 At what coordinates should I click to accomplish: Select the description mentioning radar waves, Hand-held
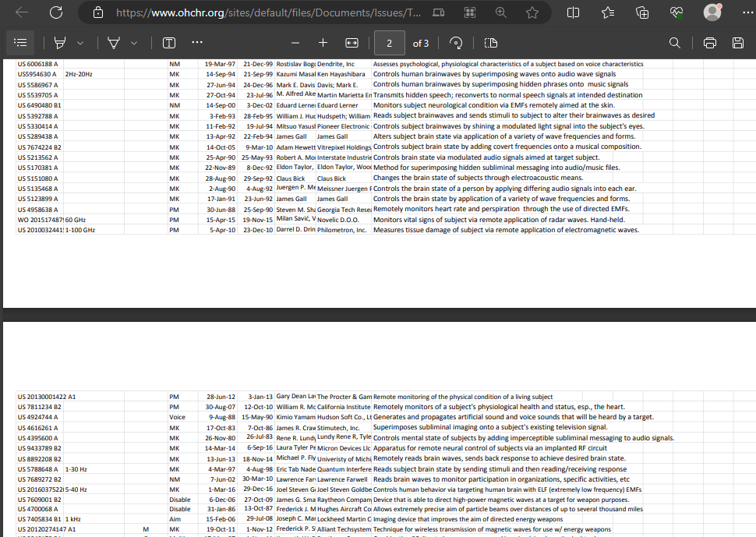point(499,219)
